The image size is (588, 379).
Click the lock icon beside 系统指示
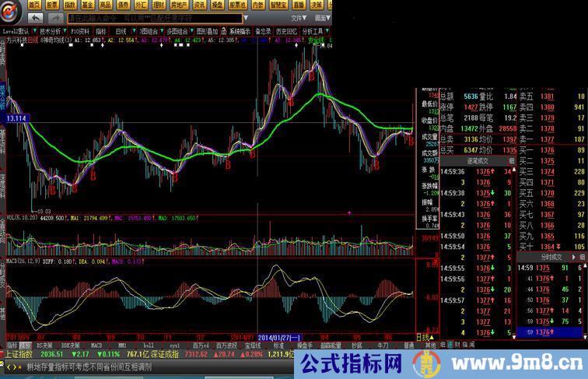coord(224,32)
